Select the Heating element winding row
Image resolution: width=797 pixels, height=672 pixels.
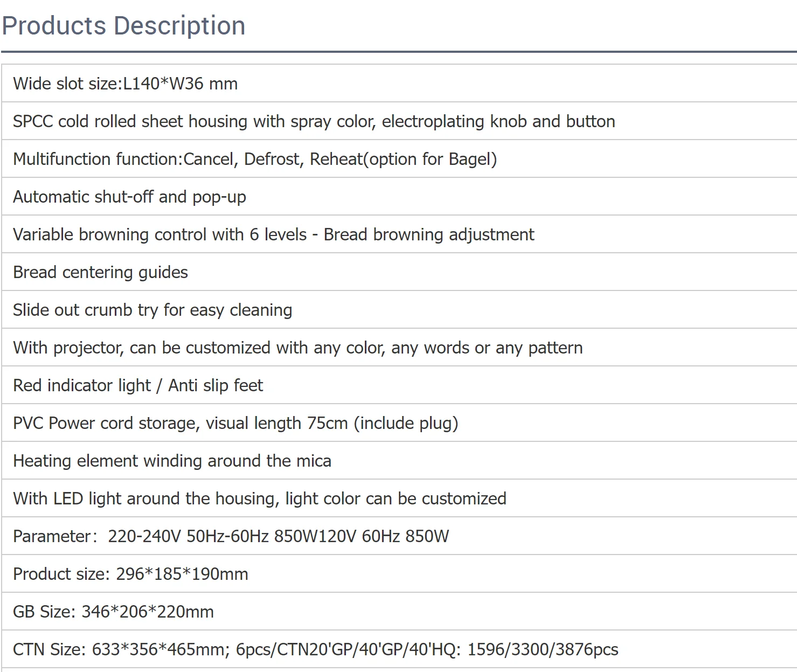(x=172, y=461)
